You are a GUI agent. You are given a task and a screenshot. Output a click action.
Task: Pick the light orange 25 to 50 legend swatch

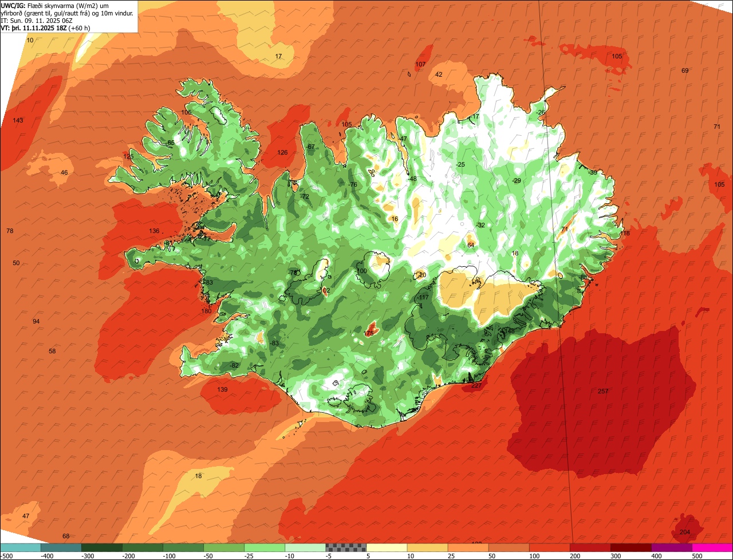[x=467, y=547]
